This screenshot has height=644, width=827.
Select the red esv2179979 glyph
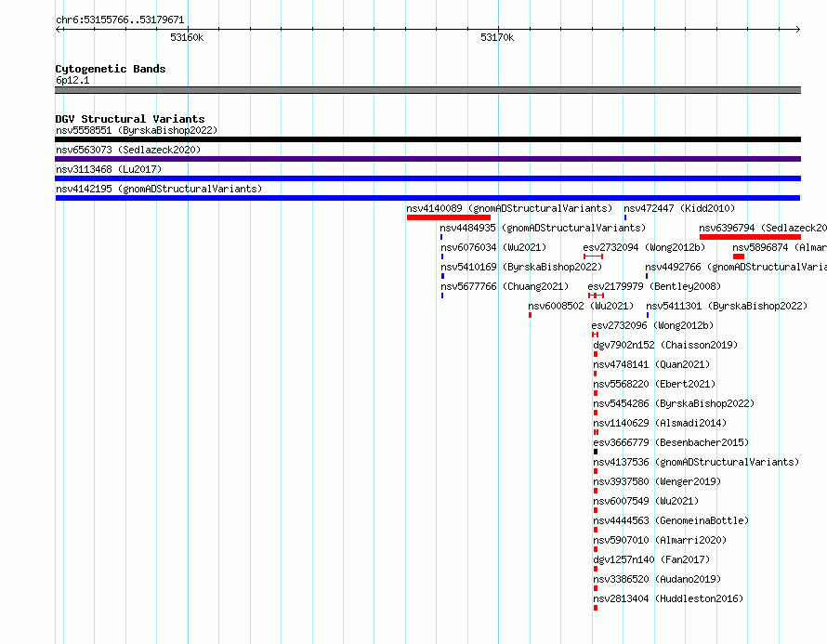point(596,296)
